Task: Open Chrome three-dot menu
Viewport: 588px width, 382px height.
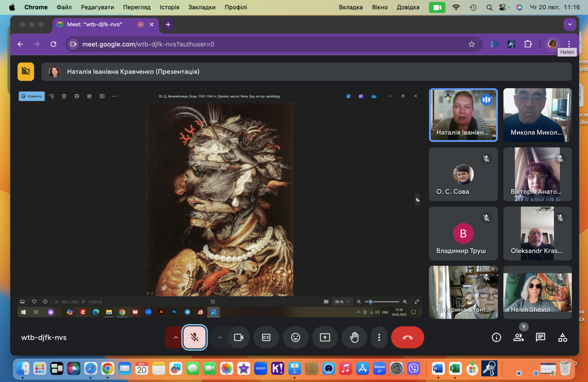Action: (569, 44)
